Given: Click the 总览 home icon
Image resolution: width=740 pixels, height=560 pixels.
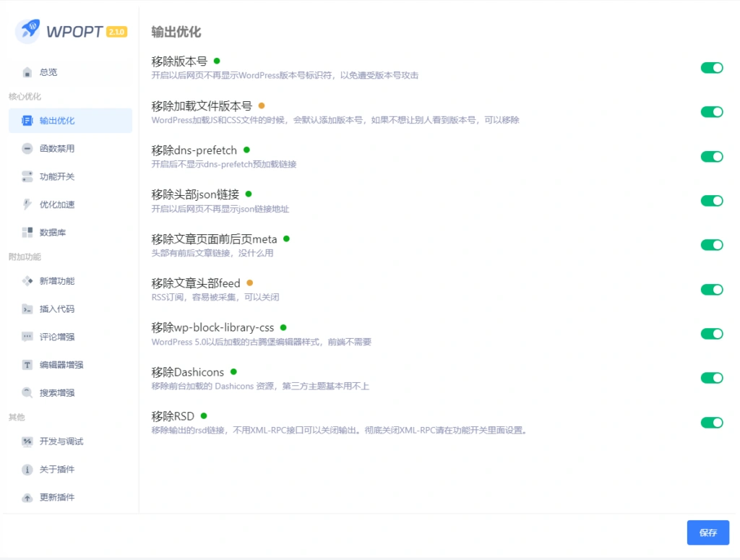Looking at the screenshot, I should pyautogui.click(x=27, y=72).
